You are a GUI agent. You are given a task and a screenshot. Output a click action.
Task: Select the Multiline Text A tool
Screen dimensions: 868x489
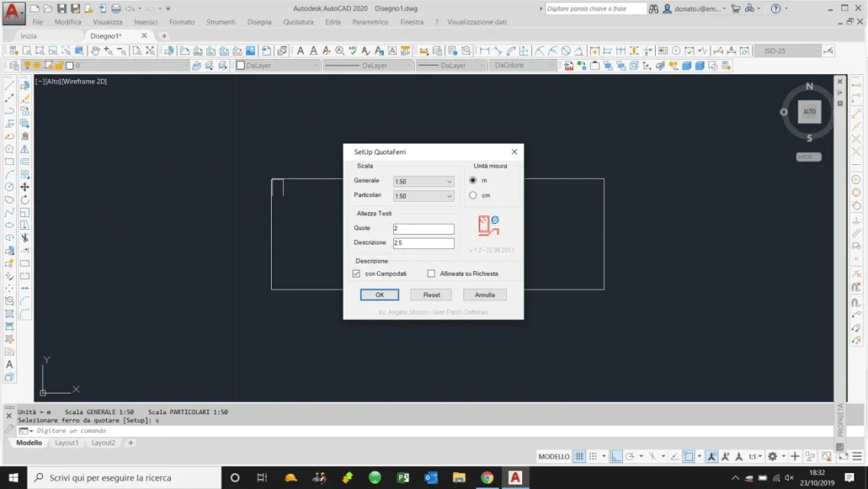[x=9, y=364]
